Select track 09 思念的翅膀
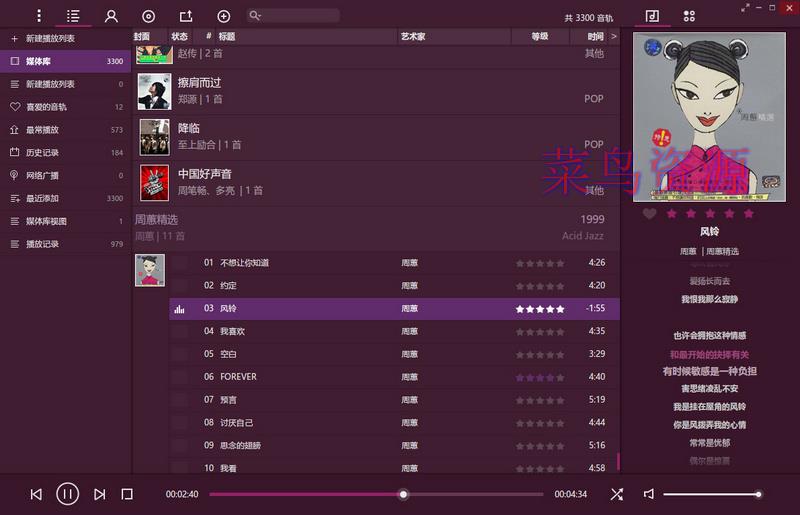The image size is (800, 515). [x=394, y=445]
